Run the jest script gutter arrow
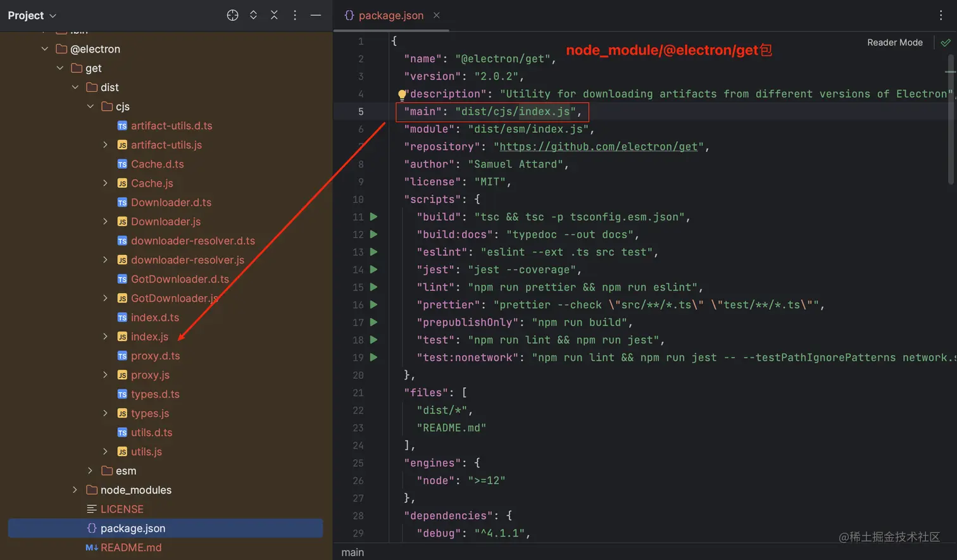Image resolution: width=957 pixels, height=560 pixels. (x=373, y=270)
